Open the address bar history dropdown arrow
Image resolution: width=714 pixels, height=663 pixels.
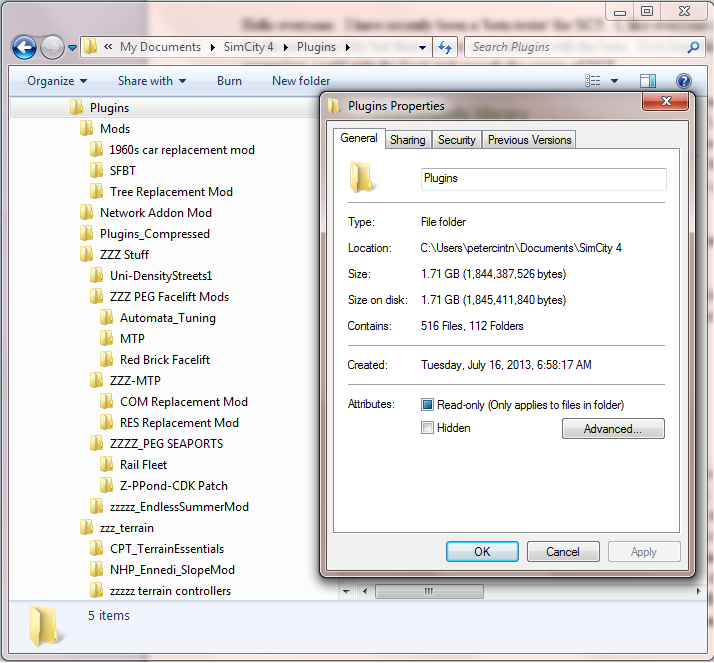pos(422,47)
